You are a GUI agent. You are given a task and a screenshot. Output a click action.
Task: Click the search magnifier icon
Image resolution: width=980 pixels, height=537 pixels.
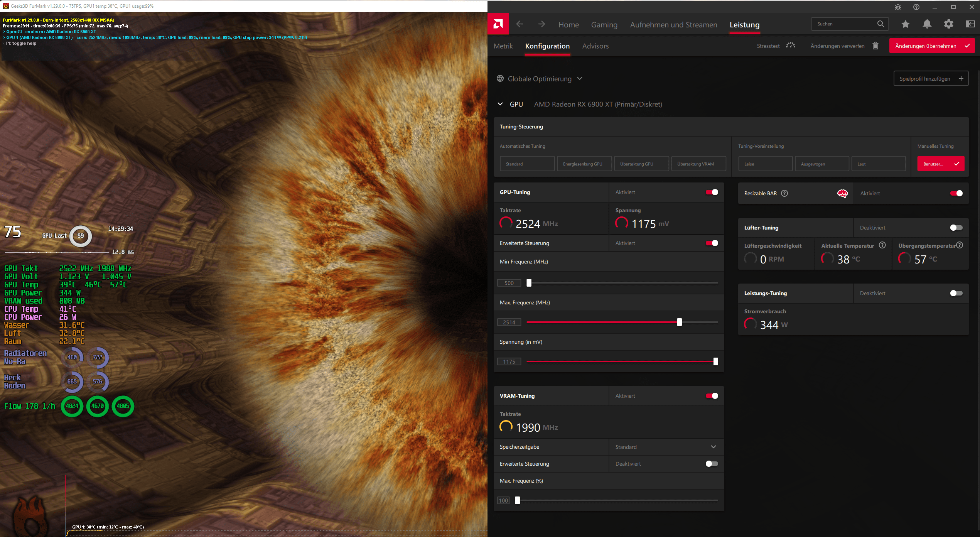(880, 24)
